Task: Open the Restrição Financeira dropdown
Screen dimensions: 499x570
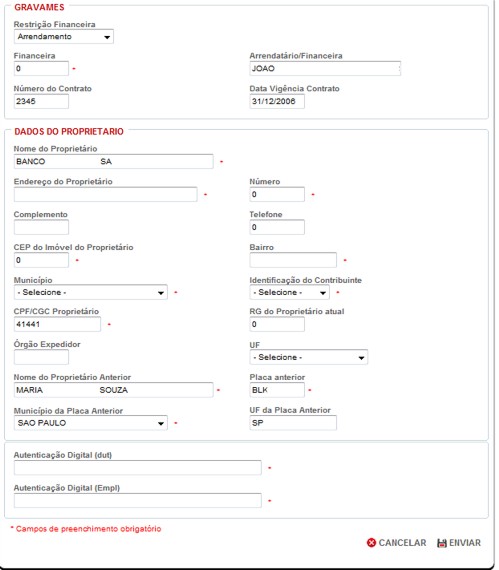Action: tap(64, 37)
